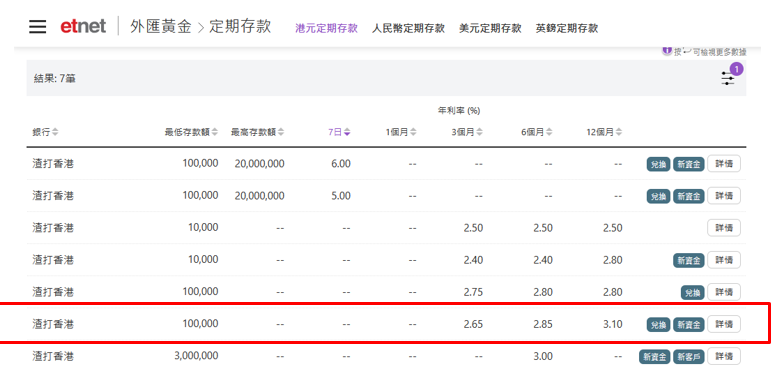The image size is (779, 378).
Task: Sort table by 銀行 column
Action: coord(45,132)
